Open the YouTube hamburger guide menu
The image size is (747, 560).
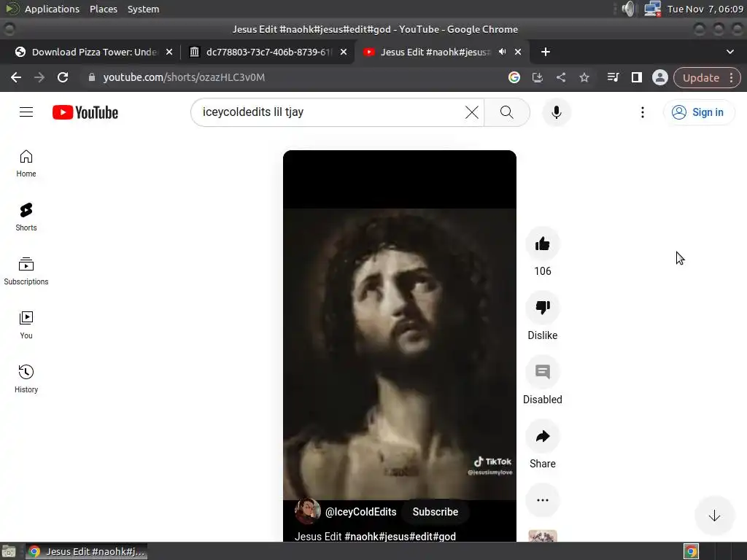[26, 112]
